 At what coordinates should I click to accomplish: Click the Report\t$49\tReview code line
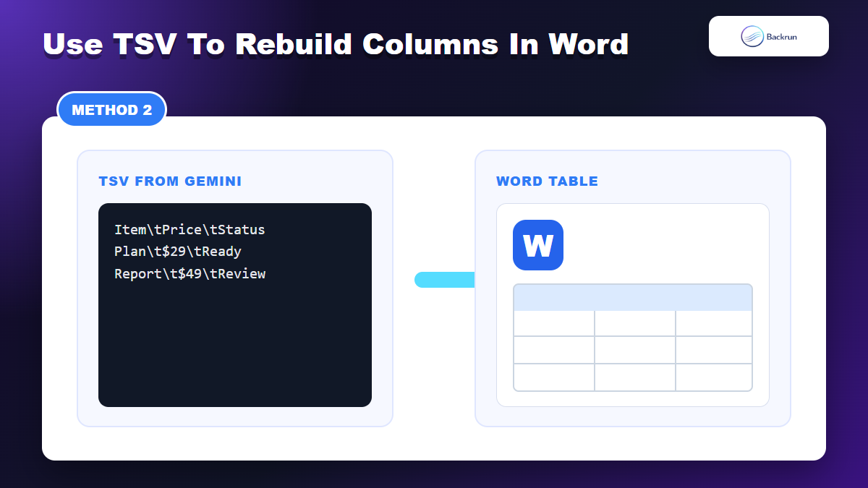pos(190,274)
